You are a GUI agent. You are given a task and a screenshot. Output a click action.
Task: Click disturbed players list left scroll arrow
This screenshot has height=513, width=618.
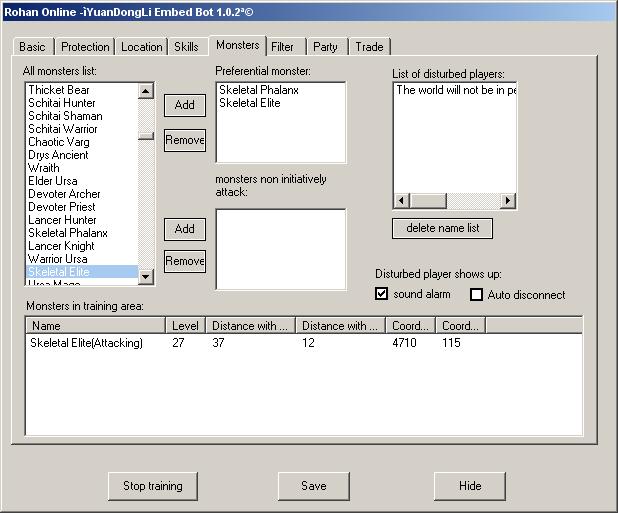(402, 201)
